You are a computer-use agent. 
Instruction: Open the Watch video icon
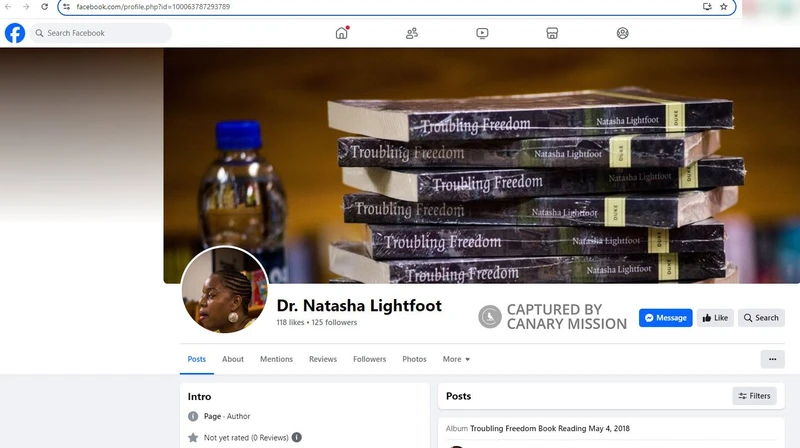[x=482, y=33]
